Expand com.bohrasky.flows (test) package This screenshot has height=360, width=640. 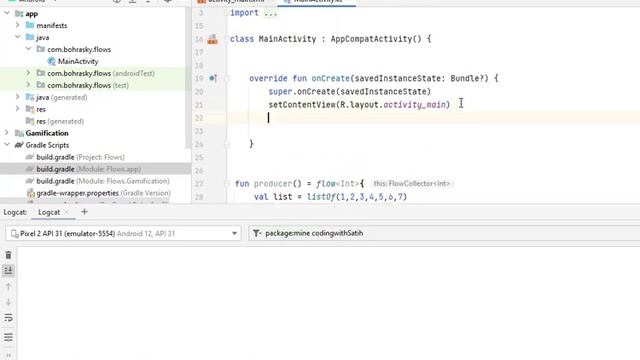tap(29, 85)
